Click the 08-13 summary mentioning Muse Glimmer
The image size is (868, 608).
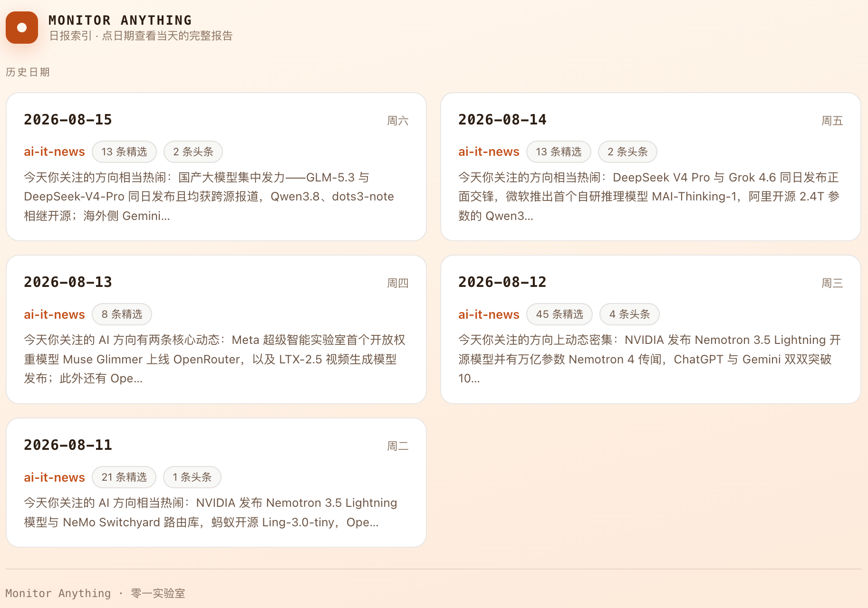click(x=214, y=359)
